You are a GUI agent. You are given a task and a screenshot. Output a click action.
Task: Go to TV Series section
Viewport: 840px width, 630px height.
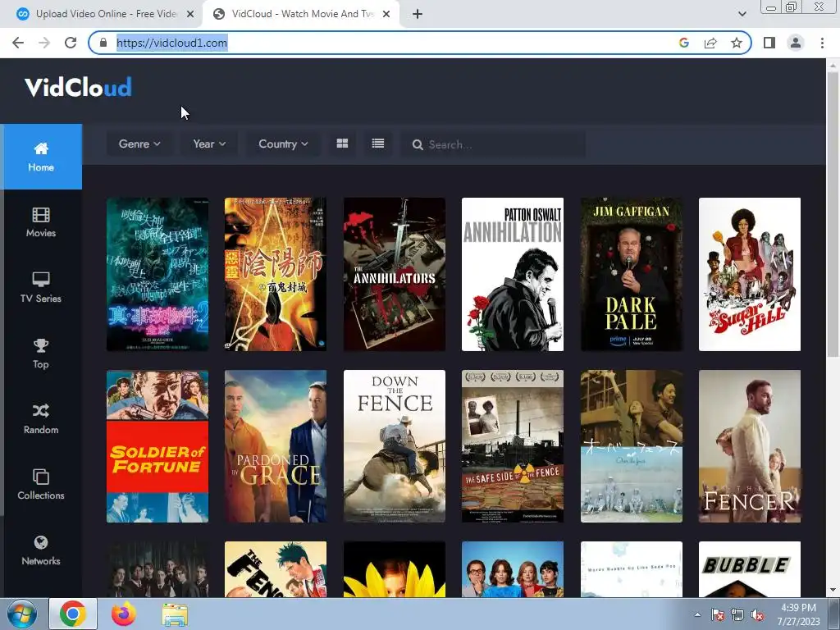point(41,288)
